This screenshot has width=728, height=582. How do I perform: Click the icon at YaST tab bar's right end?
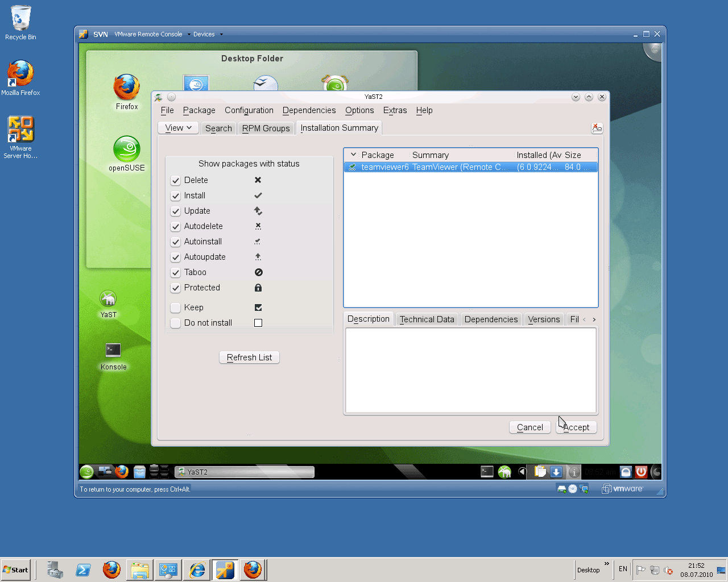(x=597, y=128)
